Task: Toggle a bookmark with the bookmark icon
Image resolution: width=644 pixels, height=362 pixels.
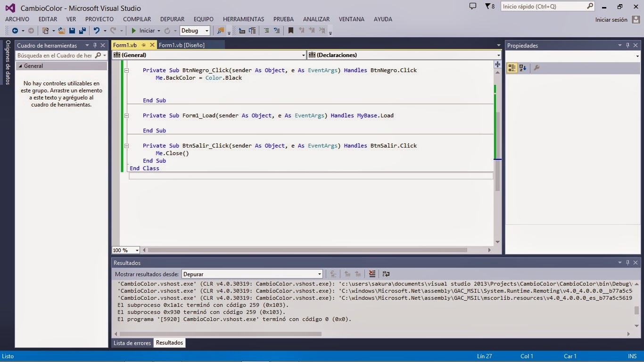Action: click(290, 30)
